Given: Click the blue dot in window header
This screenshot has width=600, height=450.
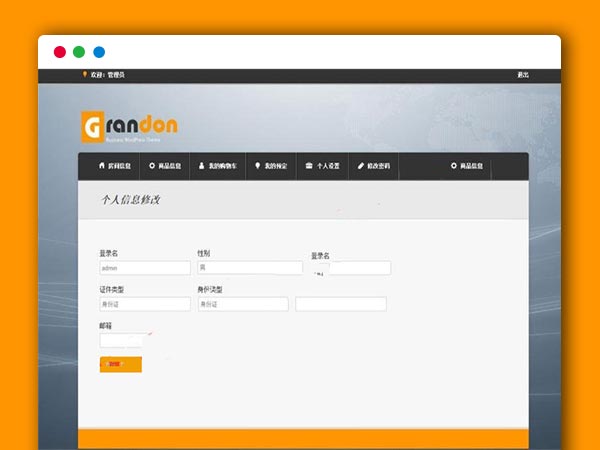Looking at the screenshot, I should tap(99, 52).
